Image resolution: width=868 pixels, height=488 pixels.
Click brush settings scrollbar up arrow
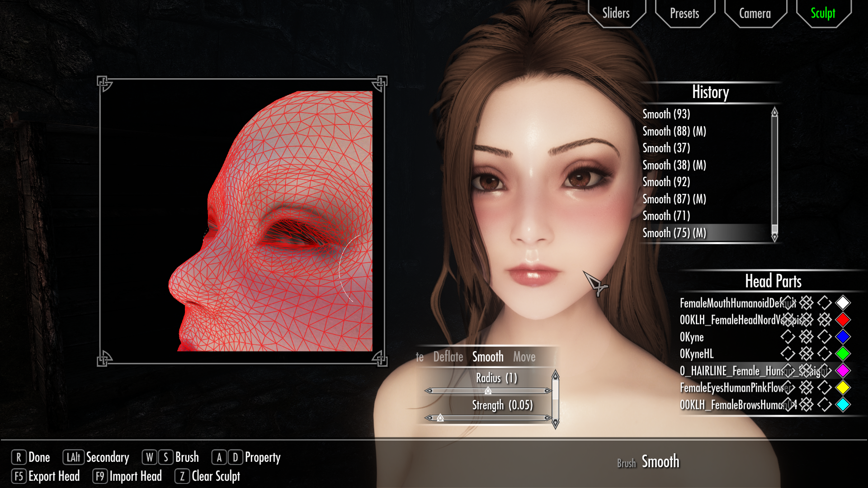(x=556, y=375)
